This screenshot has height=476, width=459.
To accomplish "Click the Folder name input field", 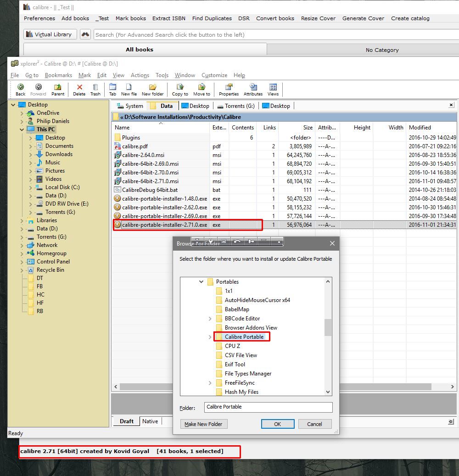I will tap(268, 407).
